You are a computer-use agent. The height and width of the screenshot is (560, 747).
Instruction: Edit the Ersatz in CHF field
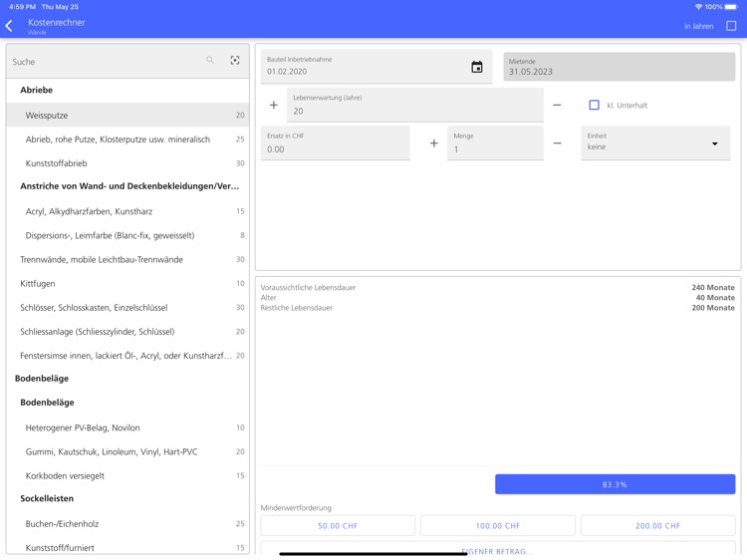(336, 142)
